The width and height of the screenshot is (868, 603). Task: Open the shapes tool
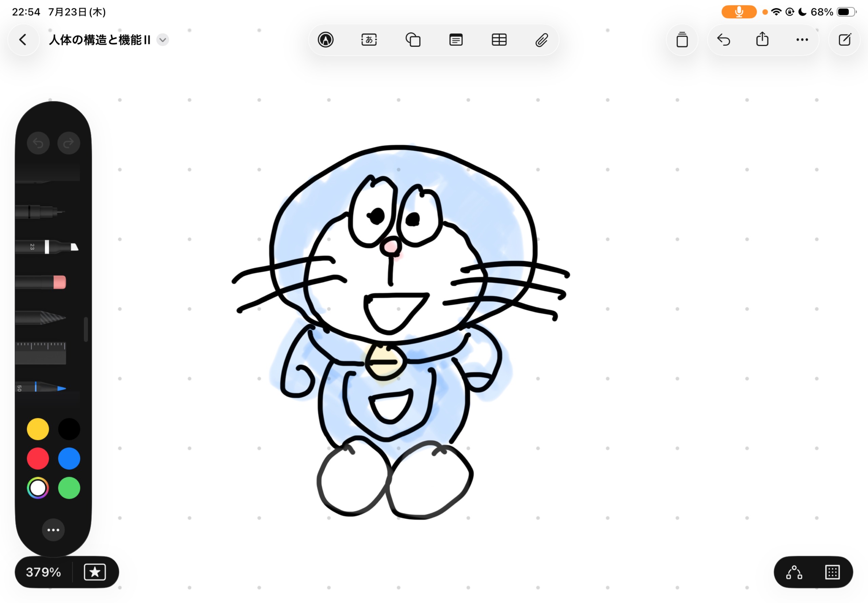click(413, 40)
